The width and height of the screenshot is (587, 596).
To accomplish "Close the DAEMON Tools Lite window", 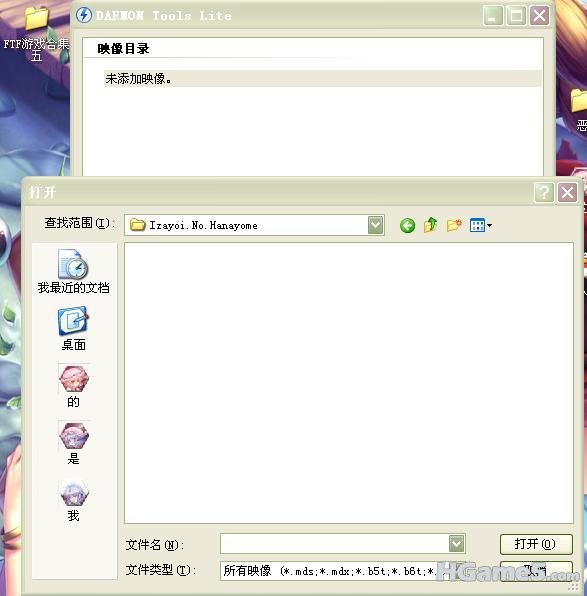I will pyautogui.click(x=539, y=16).
